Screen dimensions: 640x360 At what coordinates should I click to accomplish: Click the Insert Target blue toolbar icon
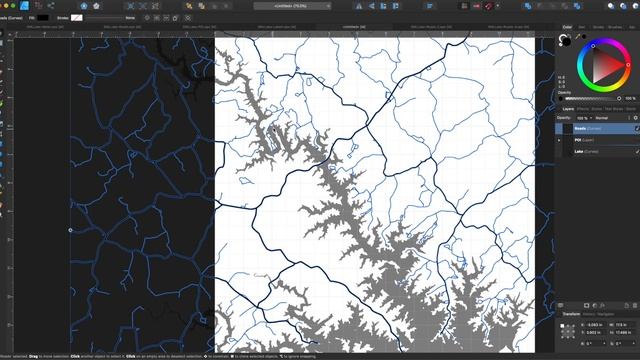tap(611, 6)
